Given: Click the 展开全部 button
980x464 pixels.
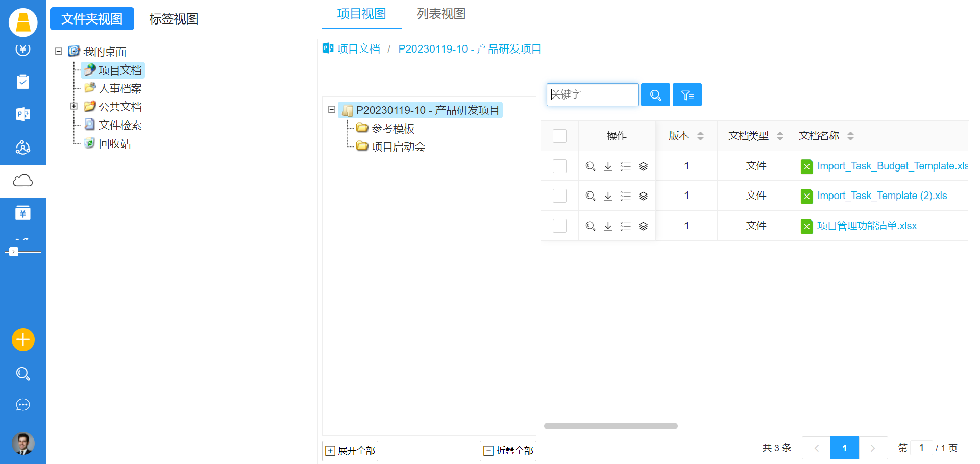Looking at the screenshot, I should 350,451.
